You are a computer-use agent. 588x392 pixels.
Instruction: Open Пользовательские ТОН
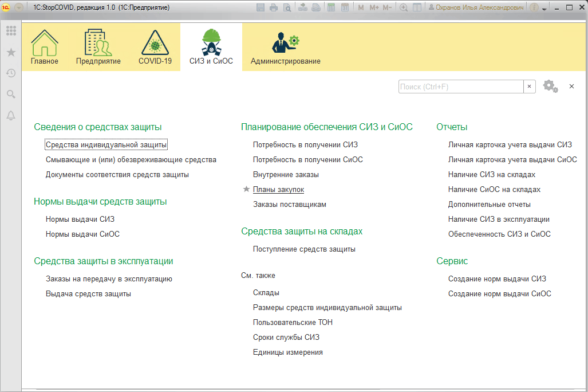tap(293, 323)
